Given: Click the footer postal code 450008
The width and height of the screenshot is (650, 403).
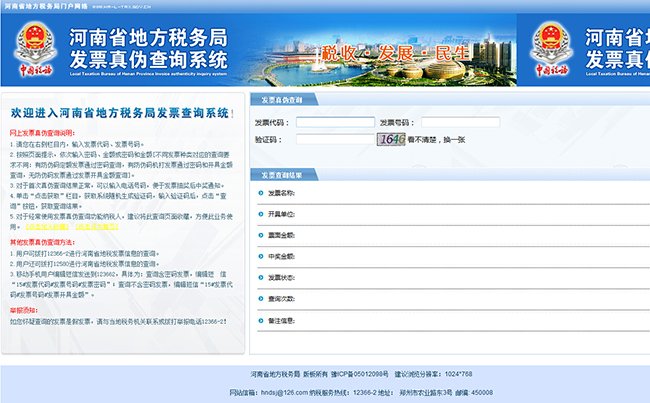Looking at the screenshot, I should click(481, 393).
